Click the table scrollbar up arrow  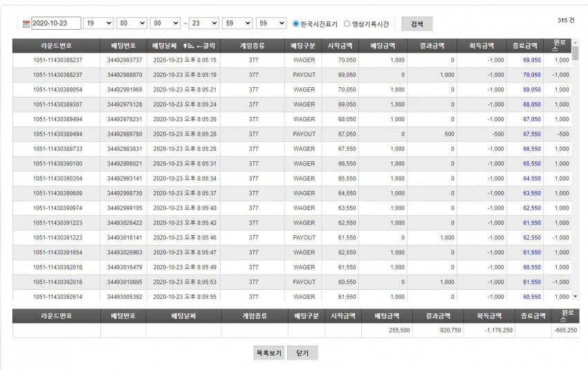tap(576, 42)
